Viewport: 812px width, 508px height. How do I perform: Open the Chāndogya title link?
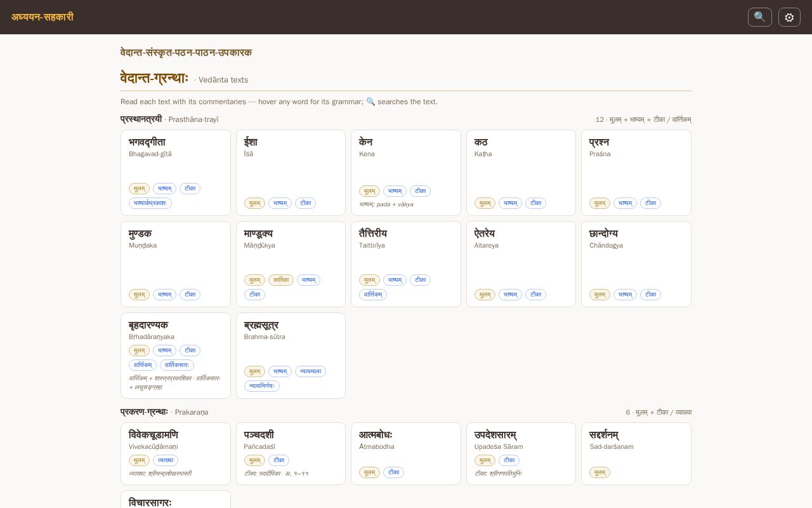(x=603, y=234)
